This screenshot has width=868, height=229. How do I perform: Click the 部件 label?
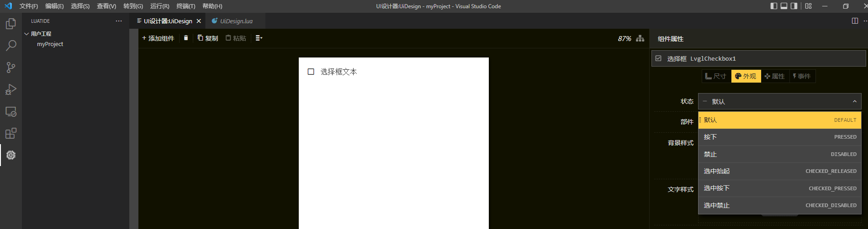click(687, 122)
